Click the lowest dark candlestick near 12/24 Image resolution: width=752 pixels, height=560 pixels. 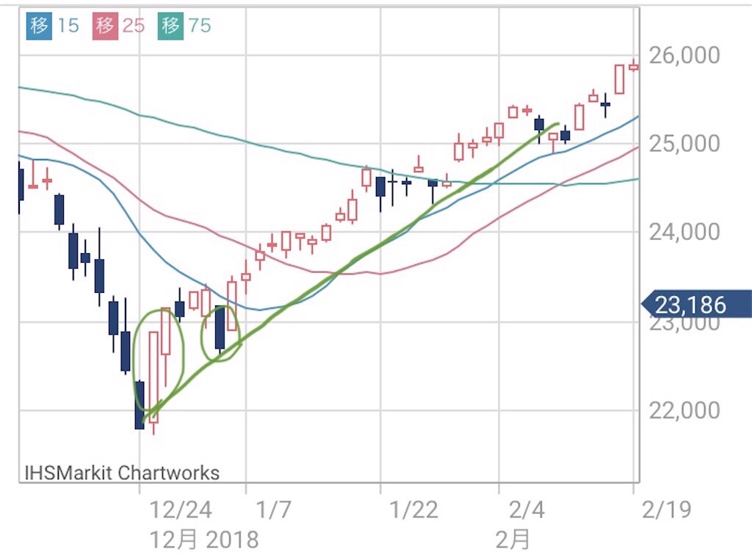140,404
